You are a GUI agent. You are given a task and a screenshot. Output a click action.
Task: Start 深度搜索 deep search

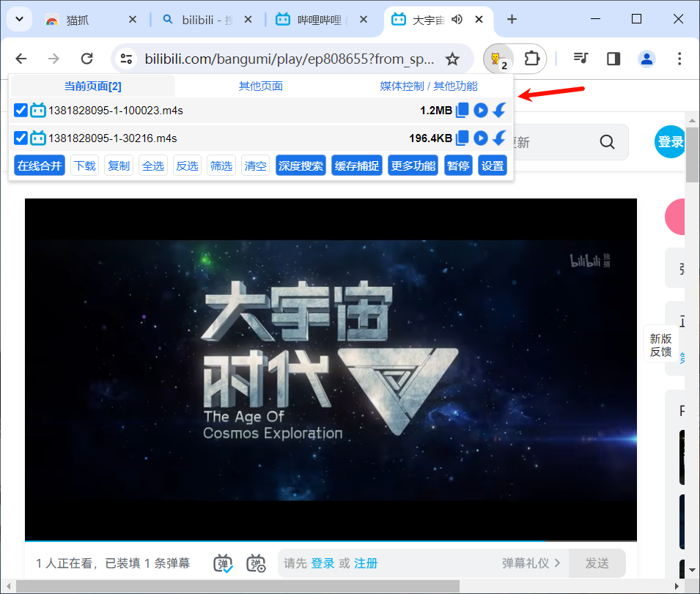coord(301,166)
